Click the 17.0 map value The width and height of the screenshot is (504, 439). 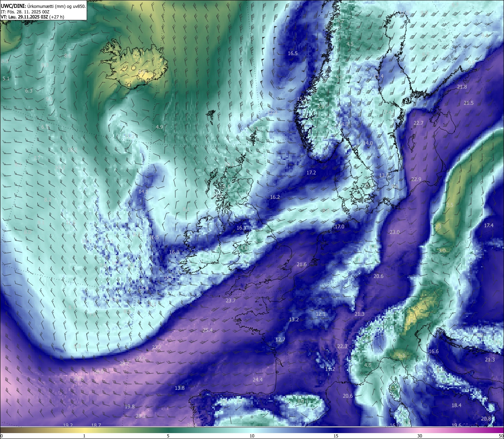point(339,226)
